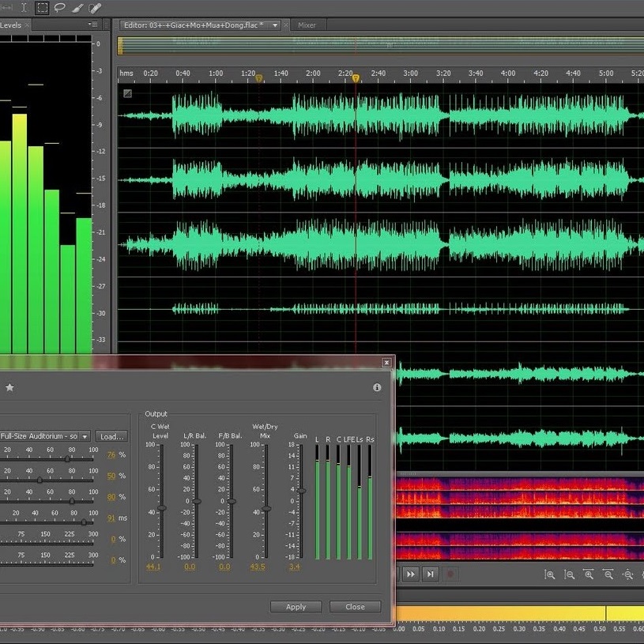Click the Load... button

111,436
